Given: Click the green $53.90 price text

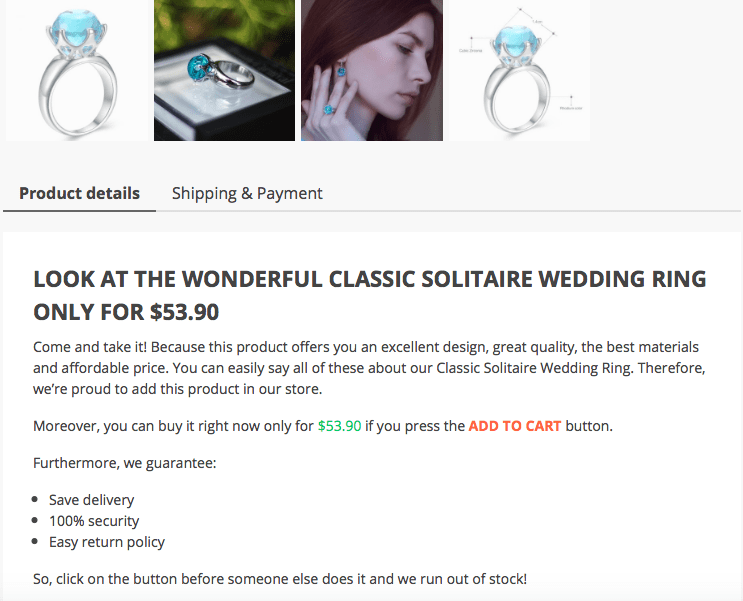Looking at the screenshot, I should (339, 426).
